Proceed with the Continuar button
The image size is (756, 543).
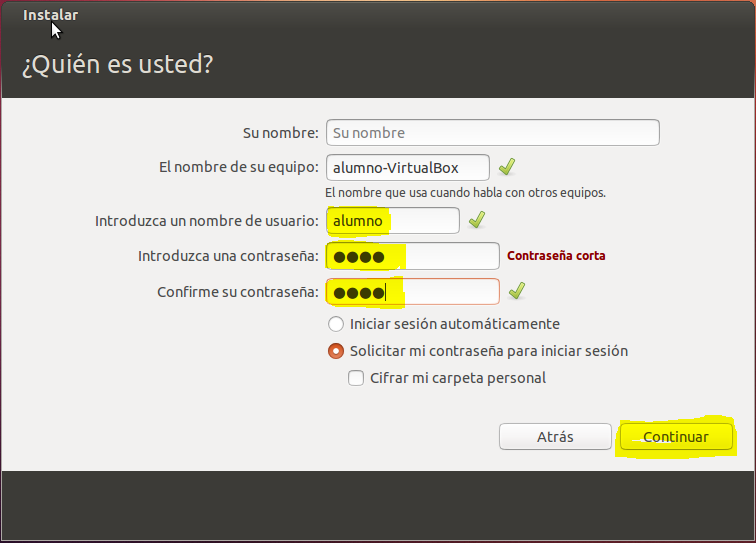pos(676,436)
